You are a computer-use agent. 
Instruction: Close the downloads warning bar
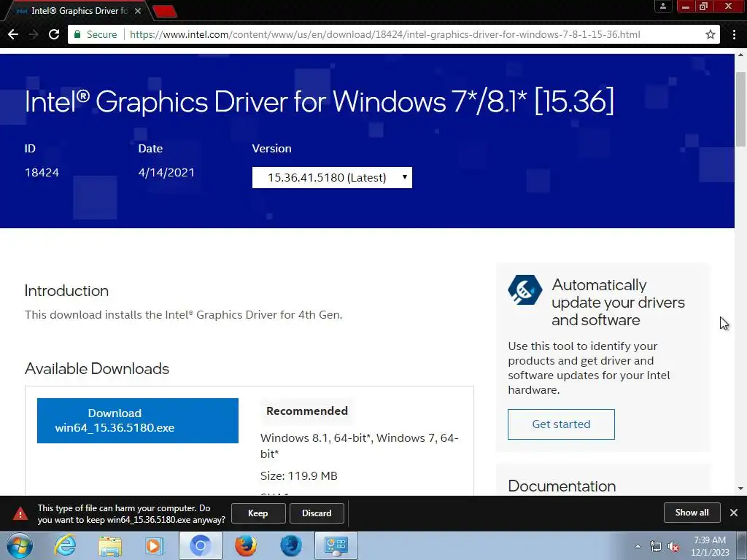734,513
